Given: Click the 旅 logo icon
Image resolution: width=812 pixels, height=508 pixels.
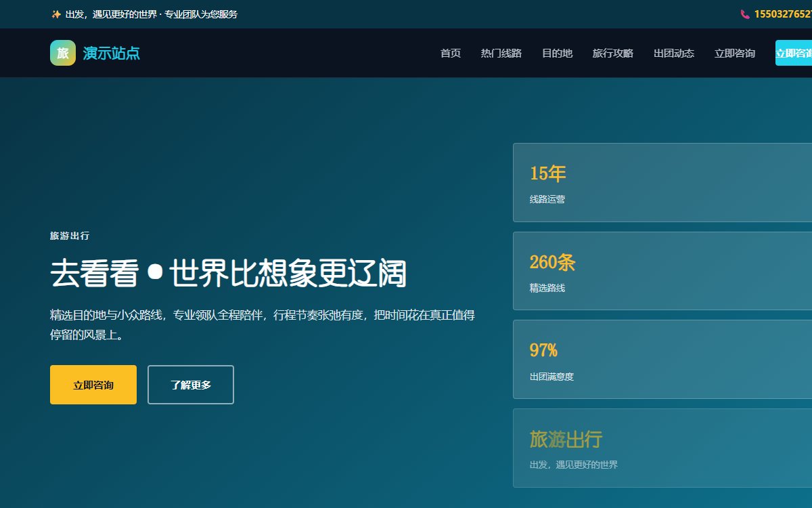Looking at the screenshot, I should pos(63,53).
